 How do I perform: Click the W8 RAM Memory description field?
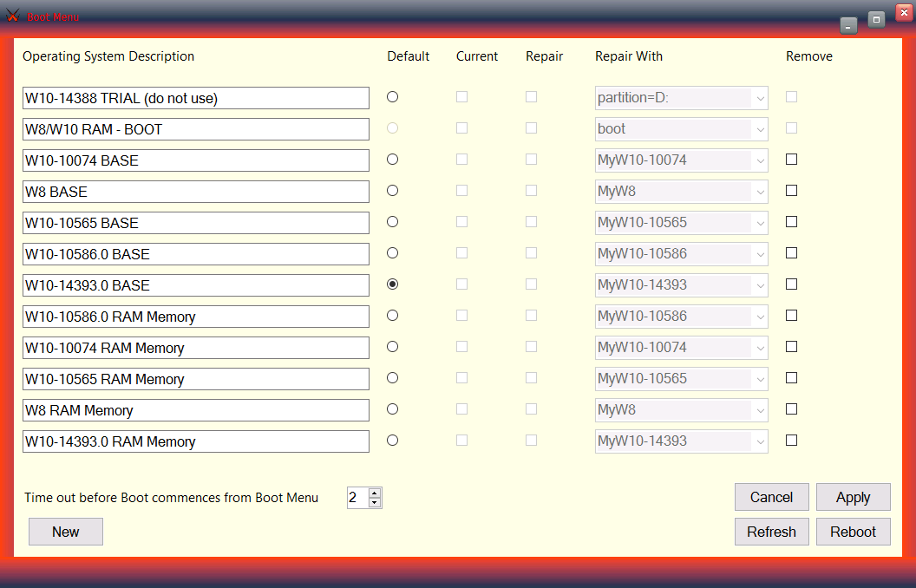point(196,410)
